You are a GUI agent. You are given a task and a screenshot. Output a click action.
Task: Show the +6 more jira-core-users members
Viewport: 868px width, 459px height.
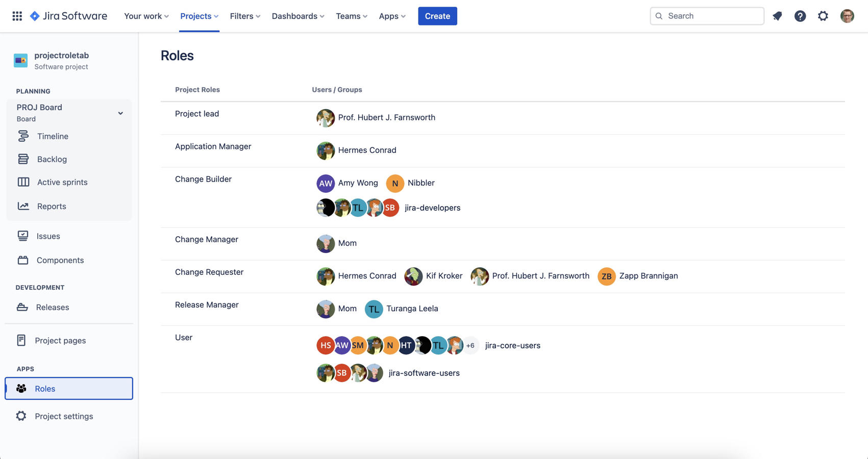[470, 345]
